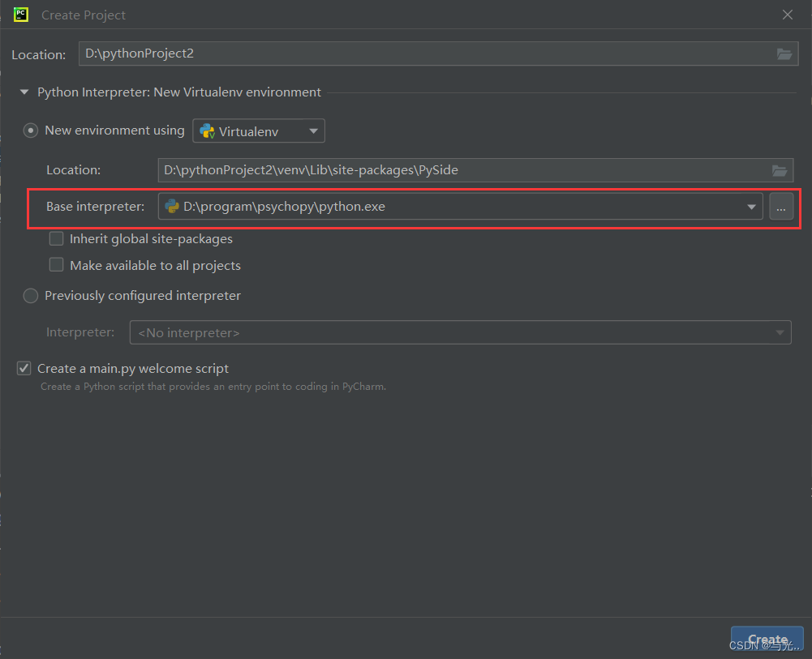The image size is (812, 659).
Task: Click the welcome script description text
Action: pyautogui.click(x=213, y=387)
